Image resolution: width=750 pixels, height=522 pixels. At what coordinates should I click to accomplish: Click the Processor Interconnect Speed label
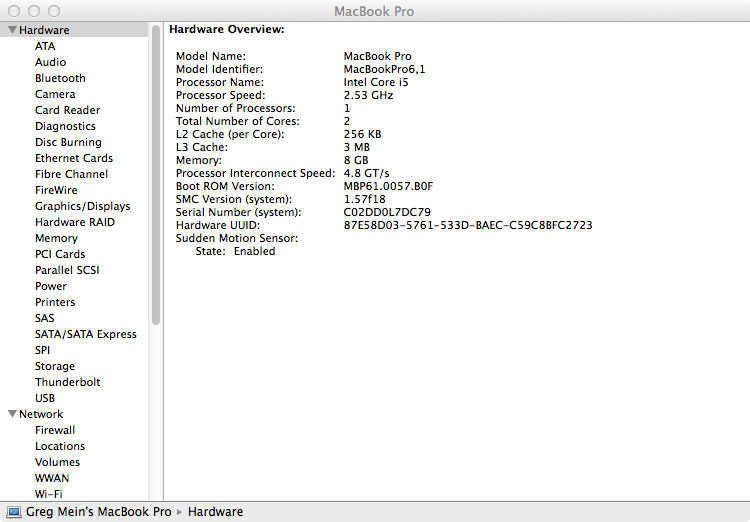tap(255, 173)
